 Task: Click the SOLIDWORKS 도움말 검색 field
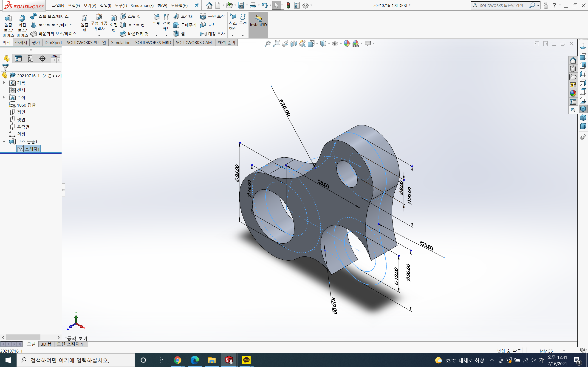click(502, 5)
